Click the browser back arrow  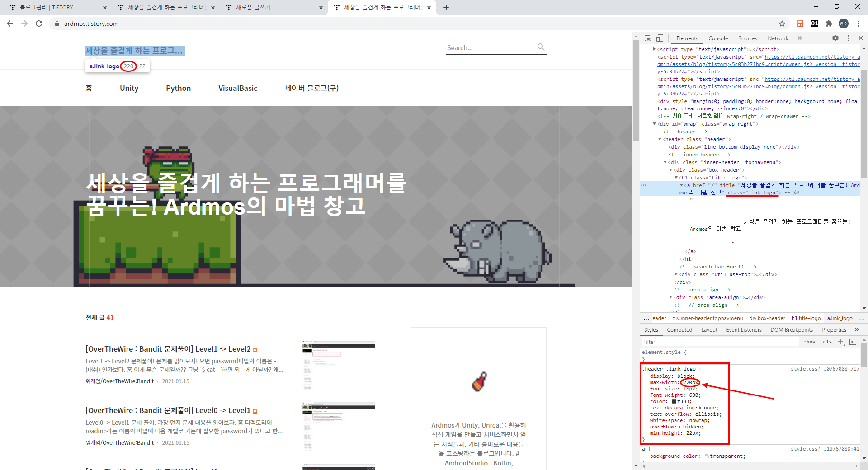[x=10, y=23]
